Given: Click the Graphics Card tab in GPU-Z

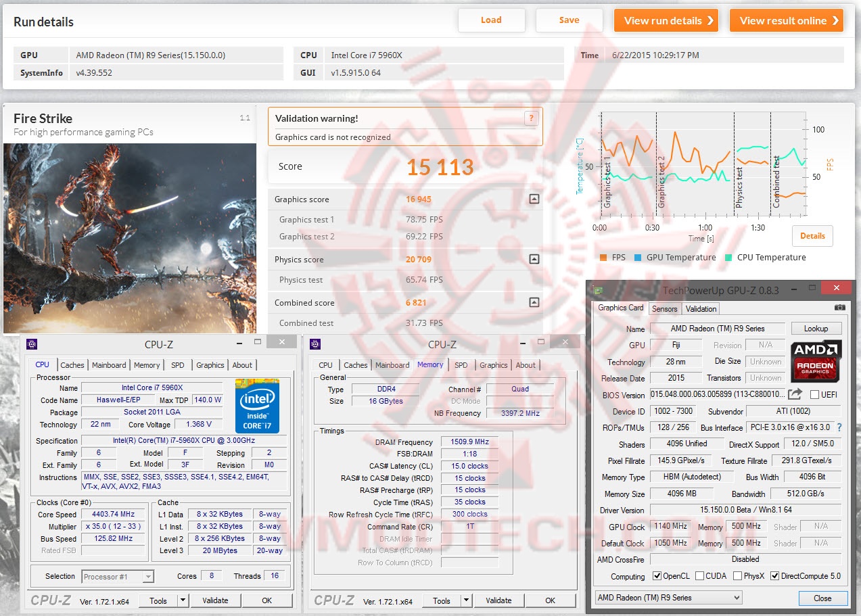Looking at the screenshot, I should [x=621, y=308].
